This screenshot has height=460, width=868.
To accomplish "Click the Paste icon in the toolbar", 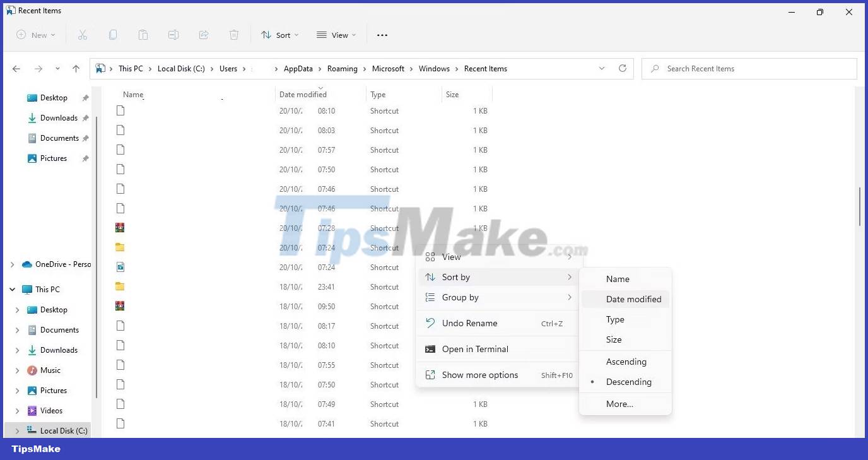I will pos(143,35).
